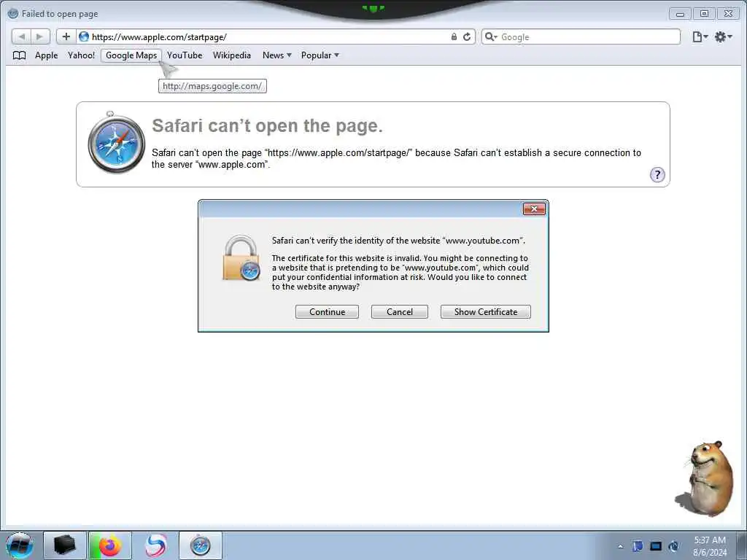This screenshot has height=560, width=747.
Task: Open the Safari settings gear menu
Action: pyautogui.click(x=723, y=36)
